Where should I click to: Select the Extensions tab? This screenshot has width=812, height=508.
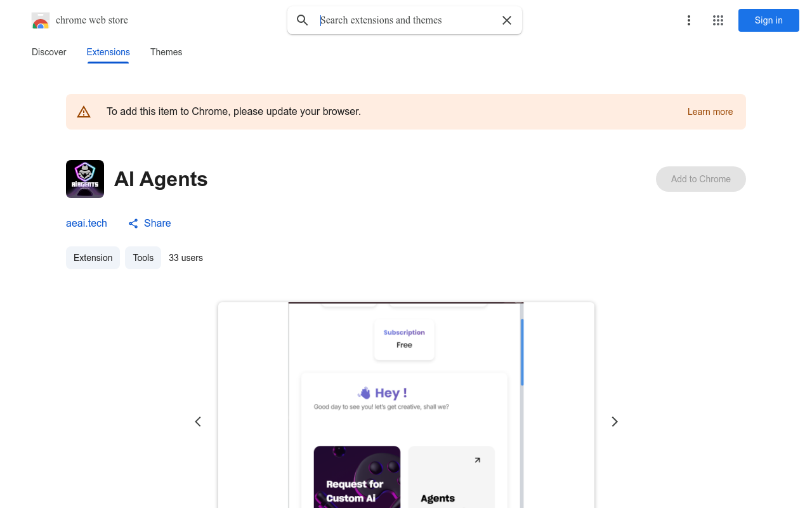tap(108, 52)
